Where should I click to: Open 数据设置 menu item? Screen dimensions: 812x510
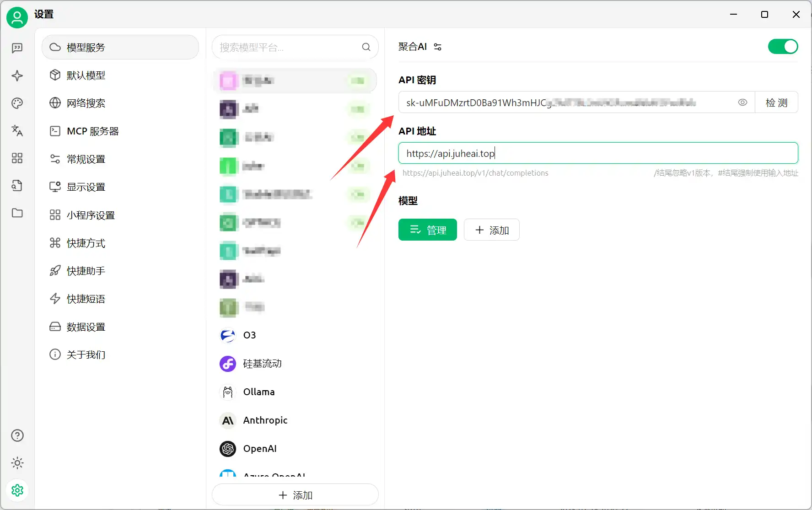[120, 327]
